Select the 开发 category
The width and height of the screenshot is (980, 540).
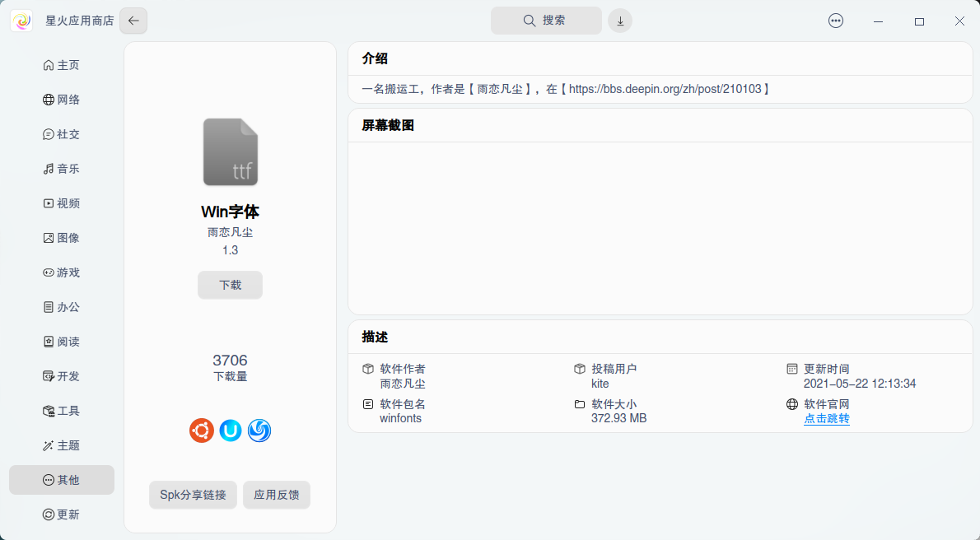[61, 375]
